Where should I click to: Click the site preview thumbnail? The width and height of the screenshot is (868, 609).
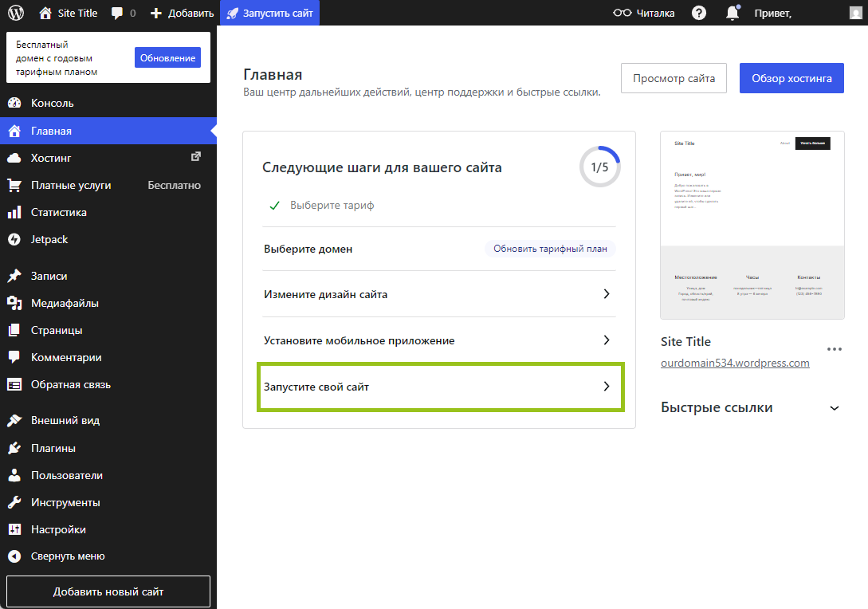752,226
